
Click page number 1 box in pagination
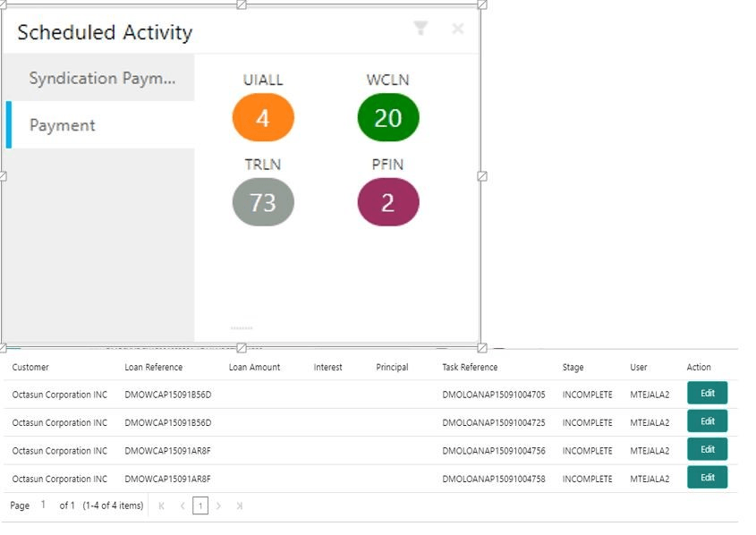[200, 505]
